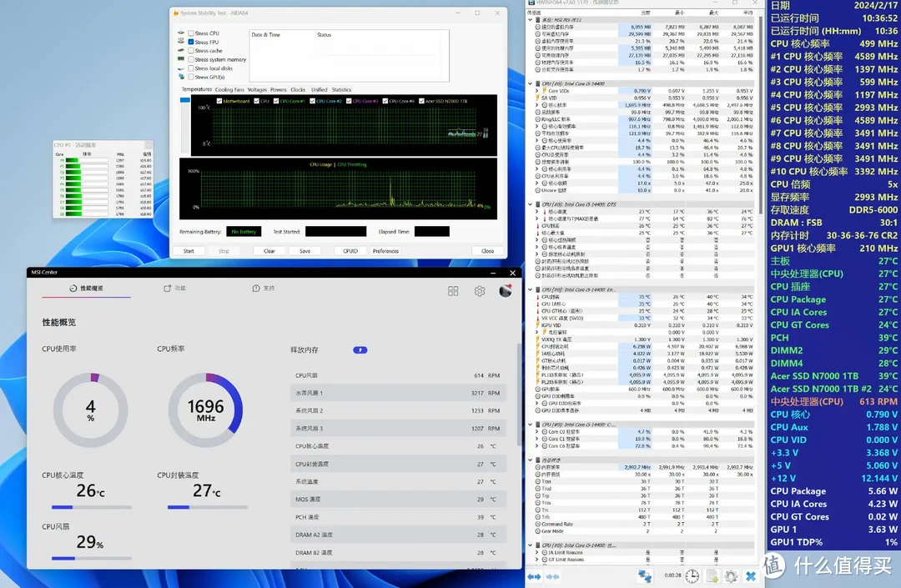
Task: Open MSI Center settings gear
Action: (x=480, y=291)
